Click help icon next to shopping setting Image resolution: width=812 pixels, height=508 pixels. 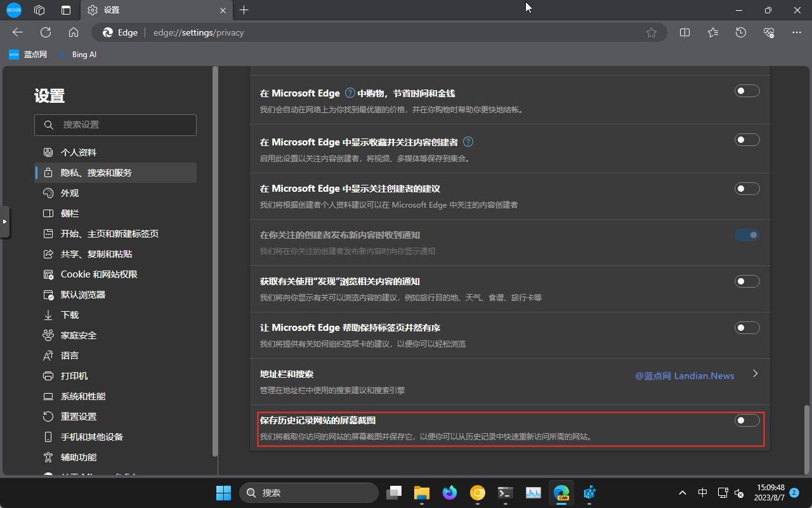tap(350, 93)
